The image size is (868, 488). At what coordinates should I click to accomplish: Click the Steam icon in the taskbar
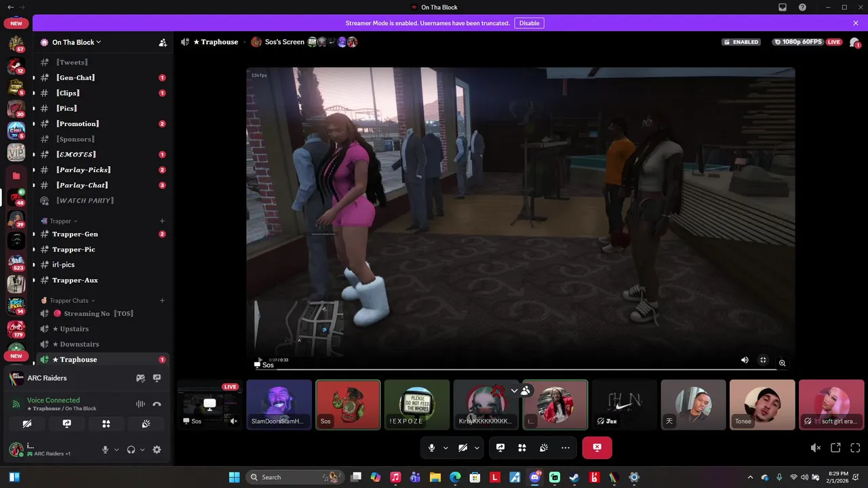coord(574,477)
